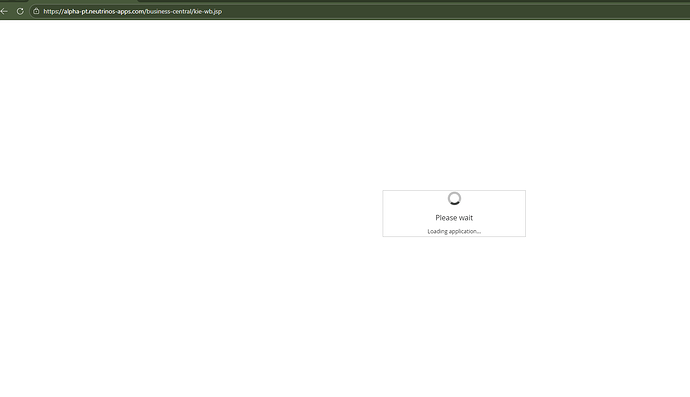Click the loading spinner in the dialog
The height and width of the screenshot is (397, 690).
[454, 198]
